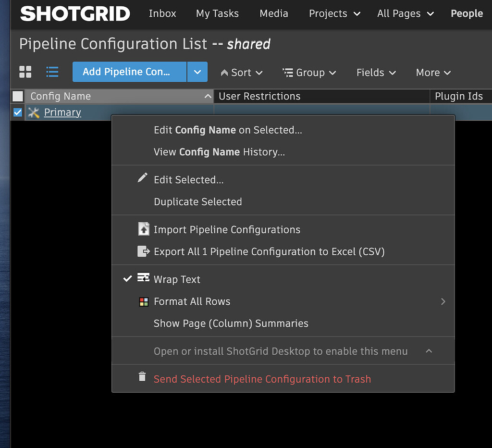Sort by the Config Name column header
Screen dimensions: 492x448
point(60,96)
